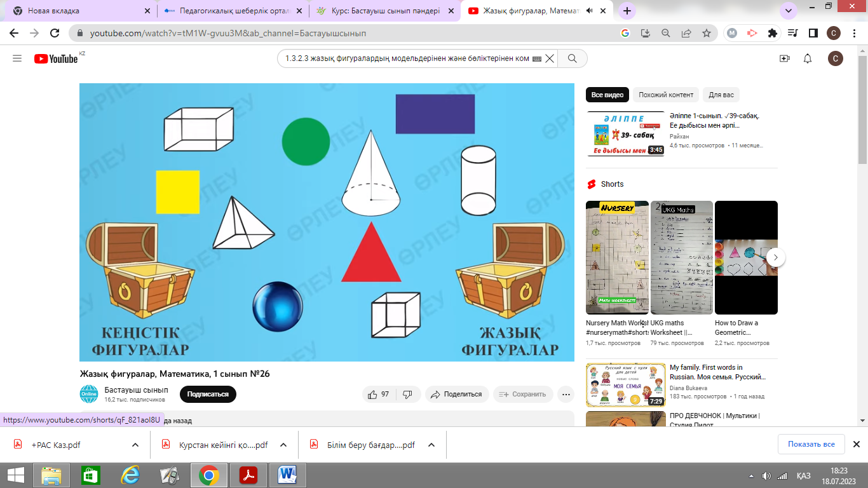868x488 pixels.
Task: Open media controls in Chrome toolbar
Action: (x=792, y=33)
